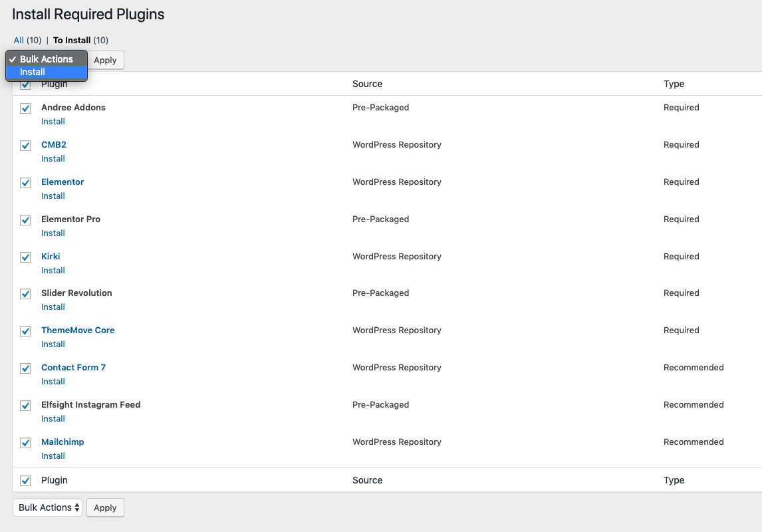762x532 pixels.
Task: Open the bottom Bulk Actions dropdown
Action: pyautogui.click(x=47, y=507)
